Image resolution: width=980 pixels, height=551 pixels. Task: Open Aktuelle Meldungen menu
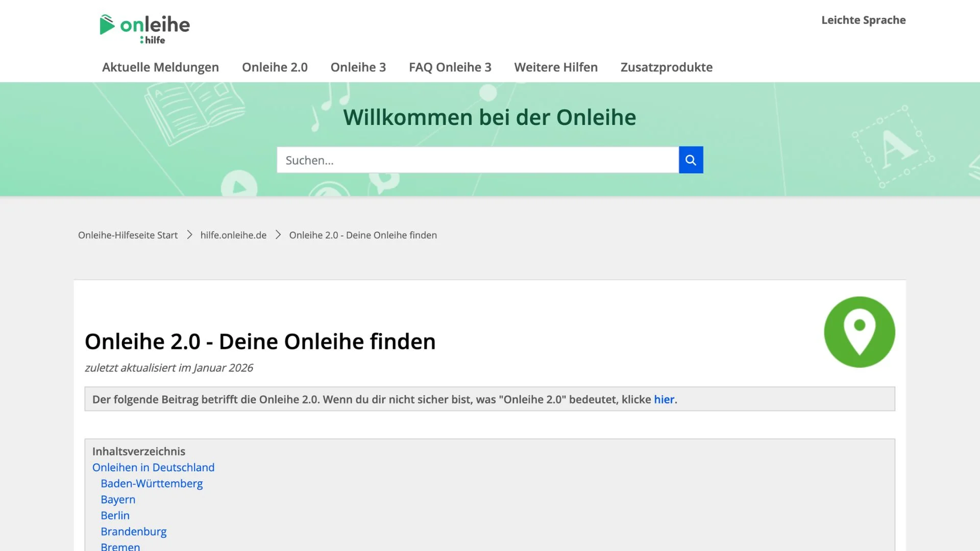coord(160,67)
